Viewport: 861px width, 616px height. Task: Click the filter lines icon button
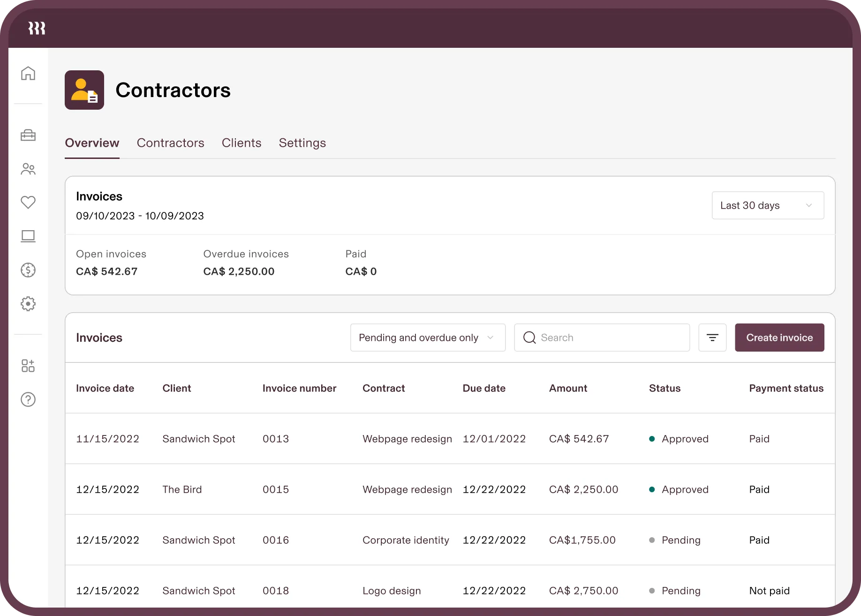[x=712, y=338]
